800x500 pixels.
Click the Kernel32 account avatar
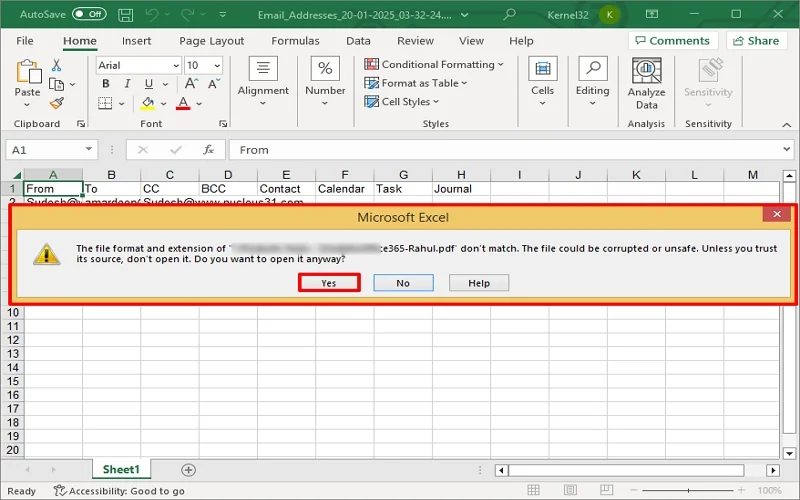coord(609,15)
